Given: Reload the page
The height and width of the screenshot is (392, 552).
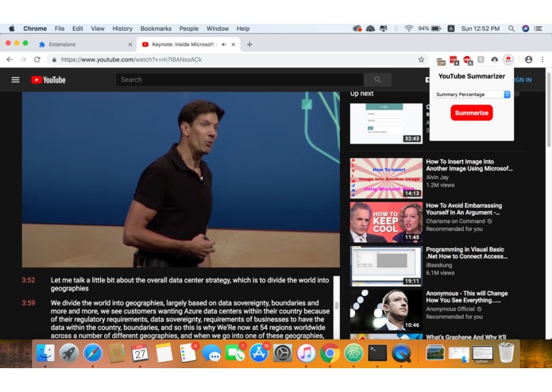Looking at the screenshot, I should [37, 60].
